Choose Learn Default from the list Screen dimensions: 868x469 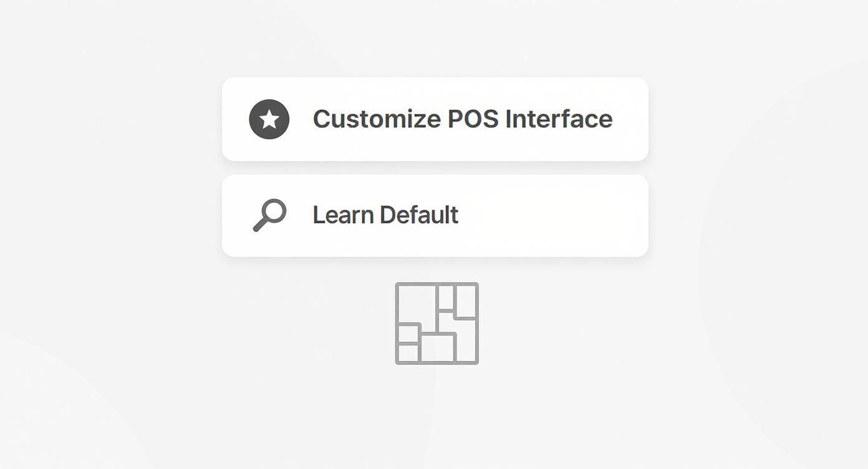[435, 215]
